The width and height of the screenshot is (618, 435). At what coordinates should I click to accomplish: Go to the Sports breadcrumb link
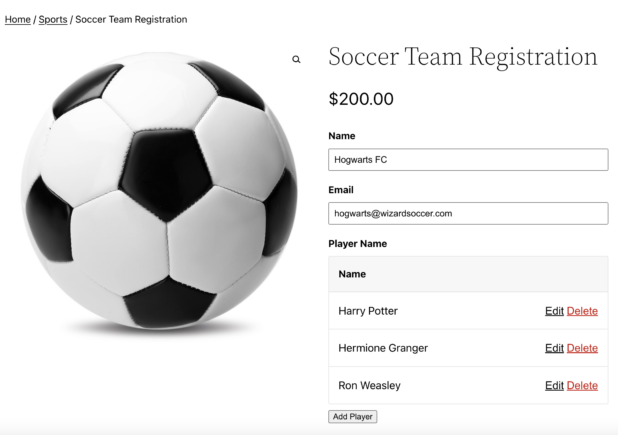pyautogui.click(x=53, y=19)
